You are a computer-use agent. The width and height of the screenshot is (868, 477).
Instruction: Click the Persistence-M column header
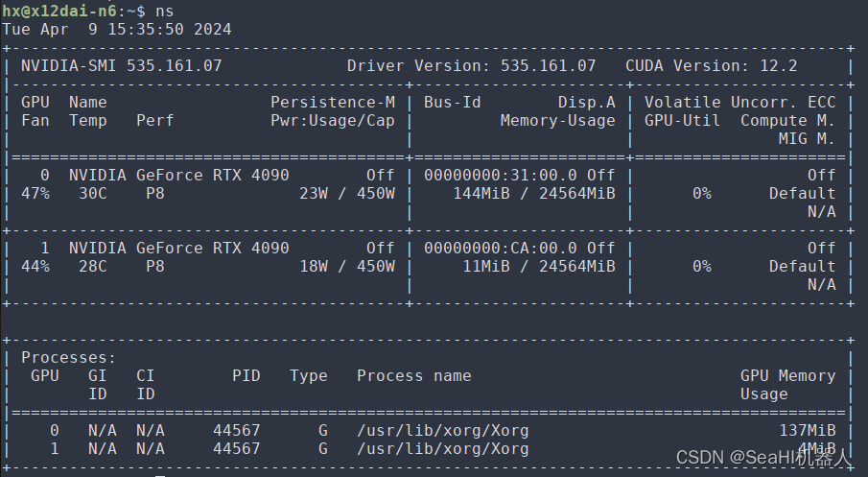[333, 103]
